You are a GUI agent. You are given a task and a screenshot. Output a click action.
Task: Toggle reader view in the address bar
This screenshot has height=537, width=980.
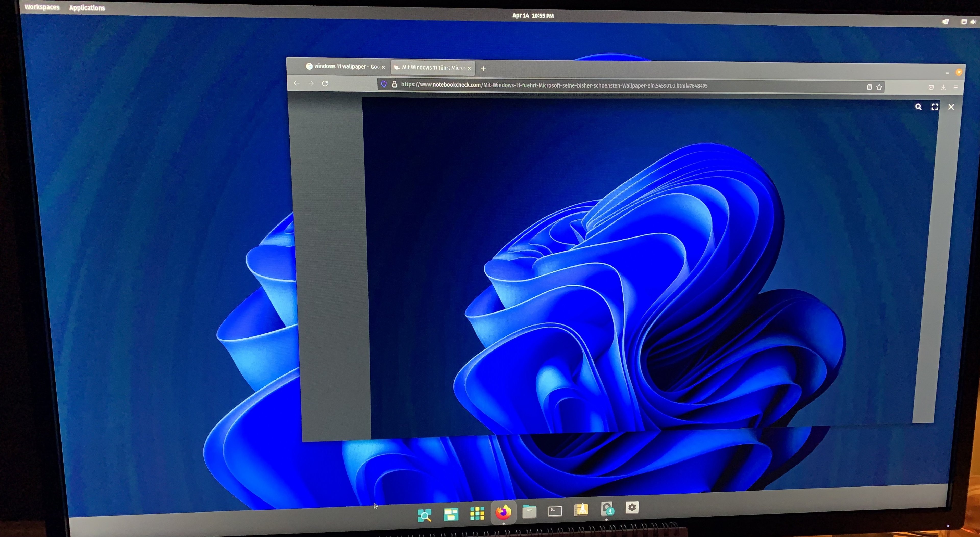point(869,87)
